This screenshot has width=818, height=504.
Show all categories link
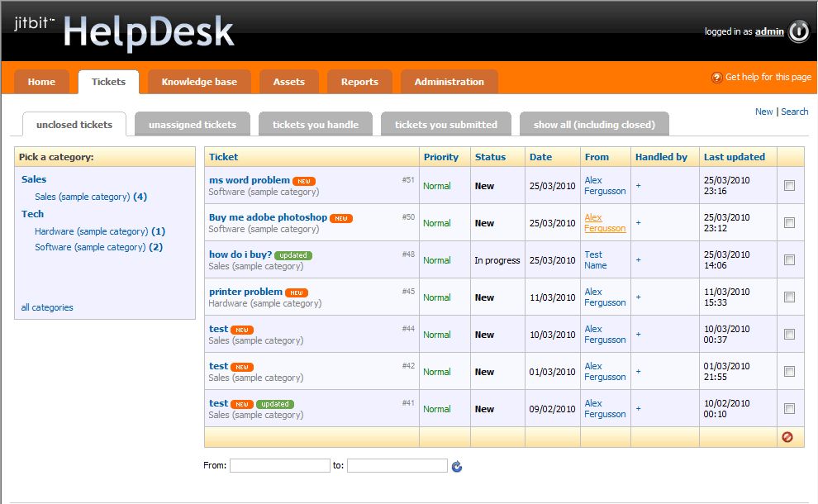(x=47, y=307)
